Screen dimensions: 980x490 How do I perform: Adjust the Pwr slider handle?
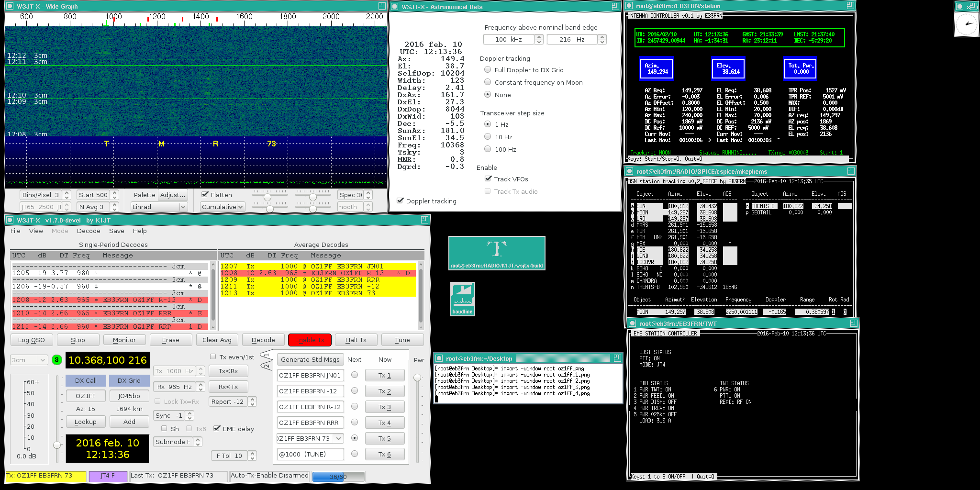click(417, 378)
